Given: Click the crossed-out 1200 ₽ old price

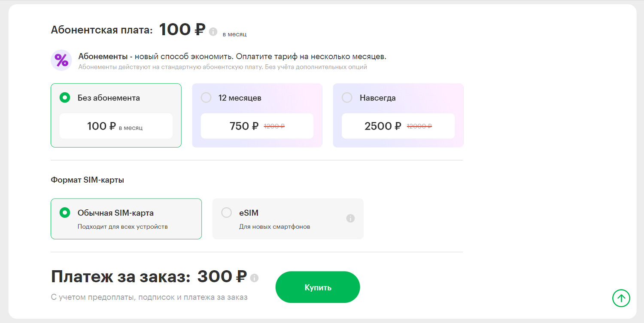Looking at the screenshot, I should coord(274,126).
